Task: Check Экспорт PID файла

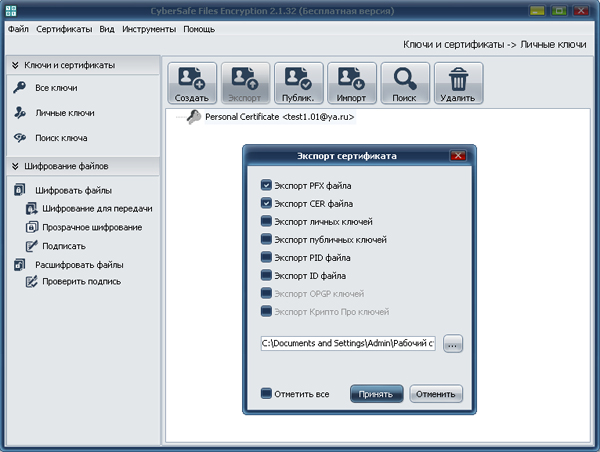Action: [x=266, y=257]
